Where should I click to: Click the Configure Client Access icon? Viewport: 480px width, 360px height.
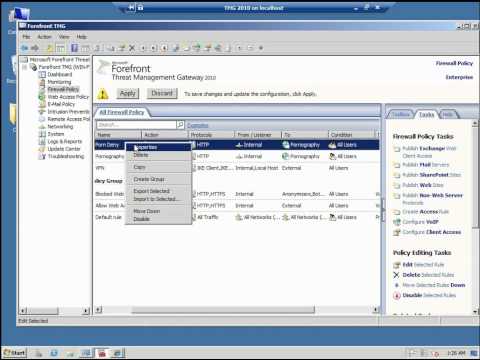[397, 232]
